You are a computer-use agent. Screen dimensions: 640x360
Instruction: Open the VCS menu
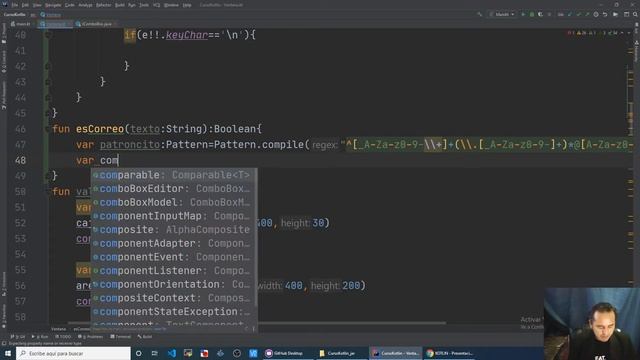point(157,5)
